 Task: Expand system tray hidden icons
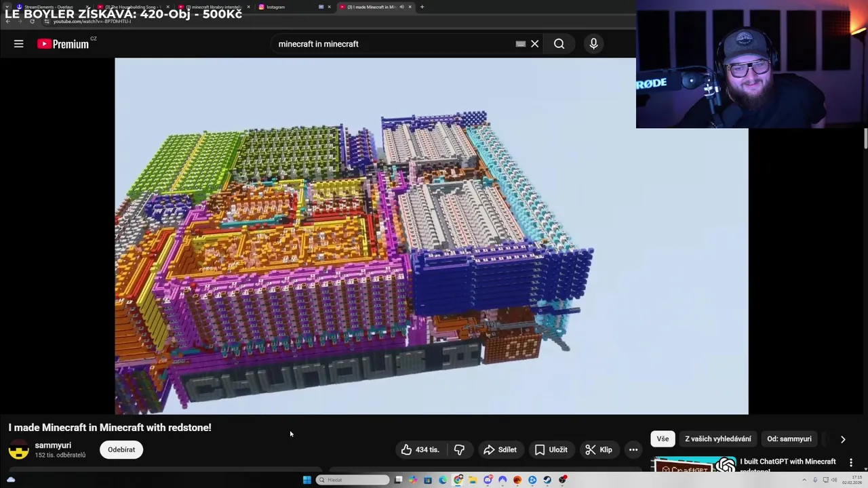click(x=804, y=480)
